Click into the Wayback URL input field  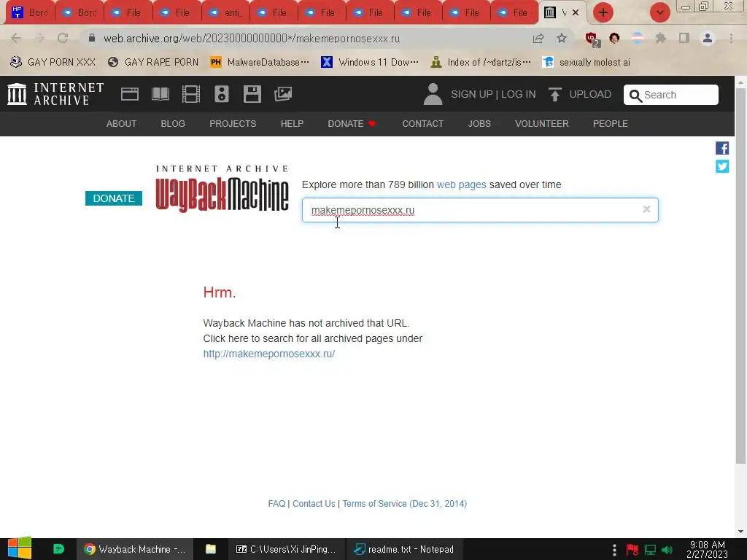(x=480, y=210)
